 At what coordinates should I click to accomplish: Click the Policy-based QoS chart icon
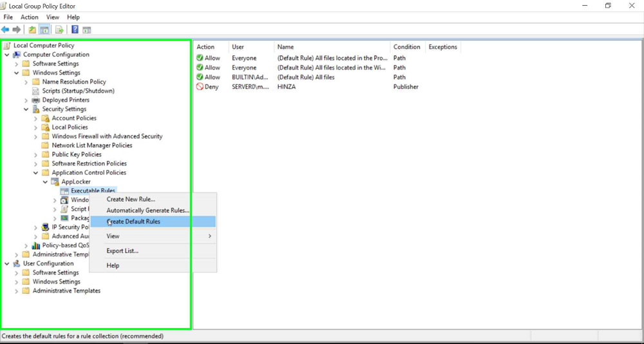click(x=35, y=245)
